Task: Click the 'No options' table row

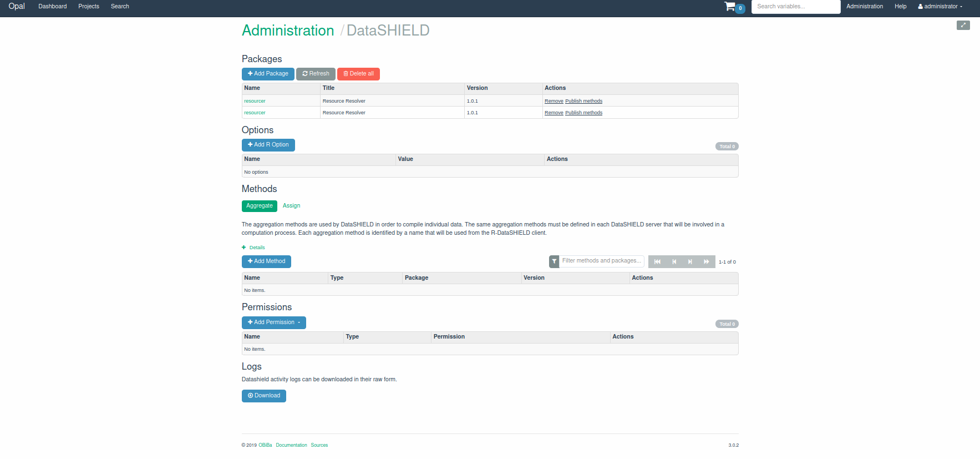Action: (490, 172)
